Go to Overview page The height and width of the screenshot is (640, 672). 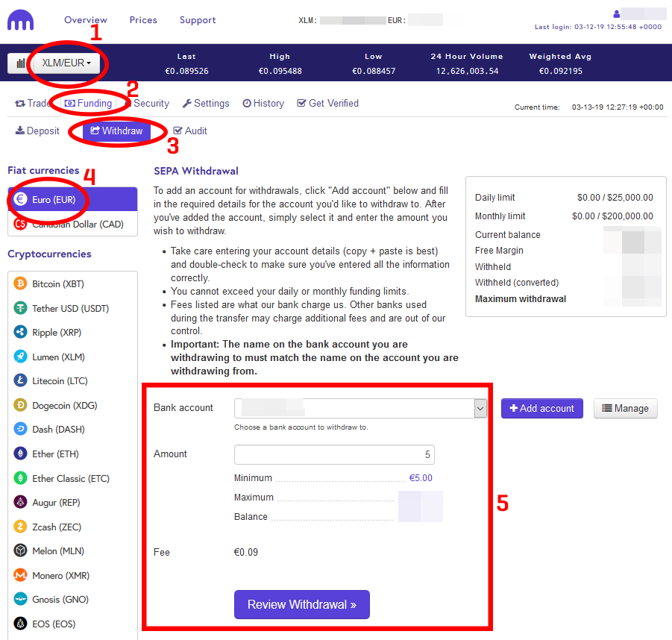pyautogui.click(x=86, y=19)
